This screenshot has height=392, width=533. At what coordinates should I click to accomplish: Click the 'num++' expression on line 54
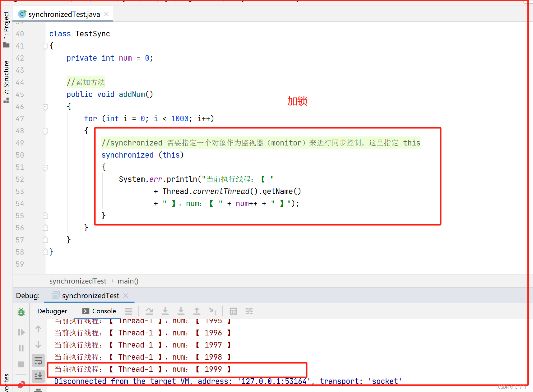247,204
